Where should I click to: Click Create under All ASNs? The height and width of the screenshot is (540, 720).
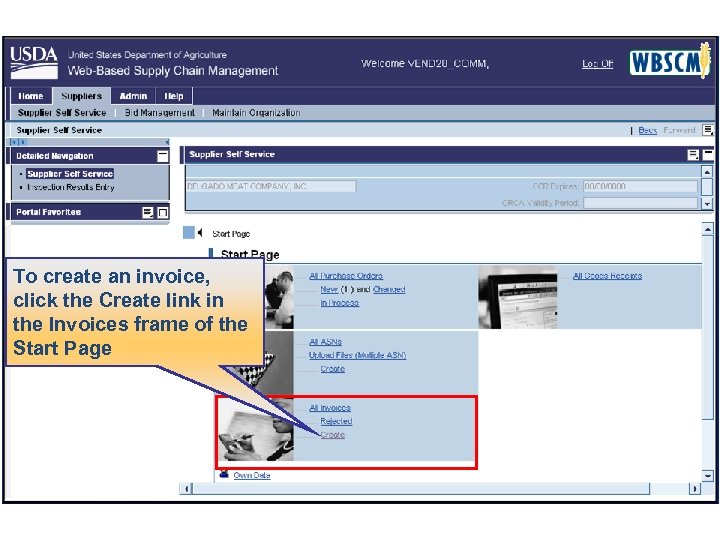pyautogui.click(x=332, y=369)
